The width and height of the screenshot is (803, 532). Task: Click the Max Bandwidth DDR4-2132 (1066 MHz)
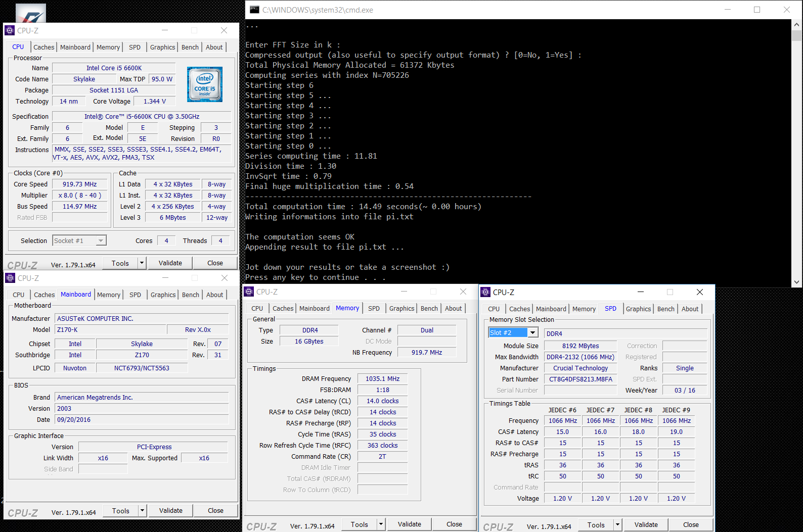(581, 357)
